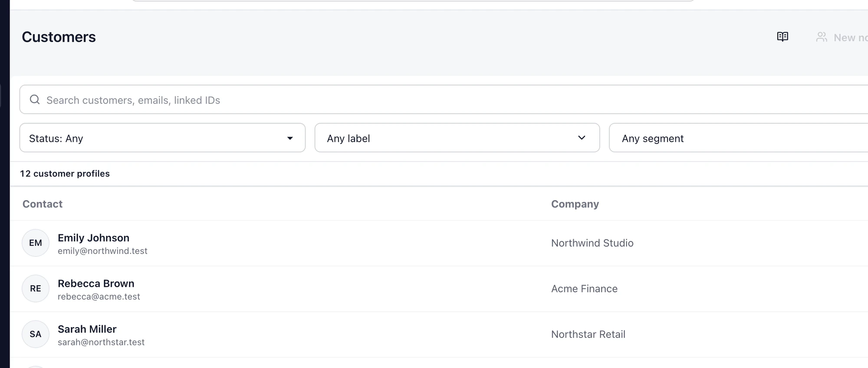868x368 pixels.
Task: Open the book guide icon
Action: click(783, 37)
